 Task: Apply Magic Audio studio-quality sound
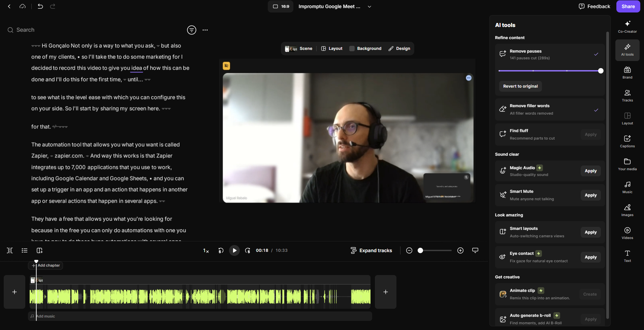point(590,171)
